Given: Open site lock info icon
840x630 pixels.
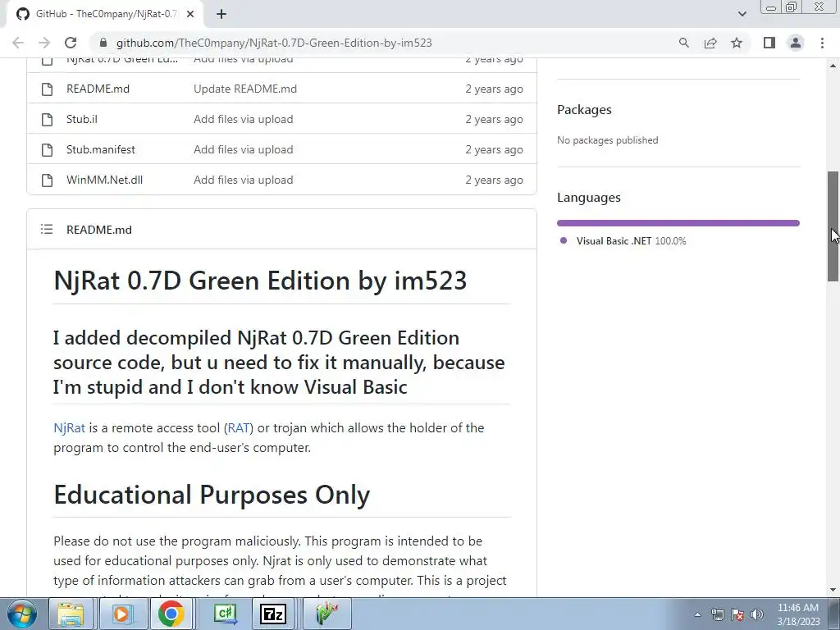Looking at the screenshot, I should [x=103, y=43].
